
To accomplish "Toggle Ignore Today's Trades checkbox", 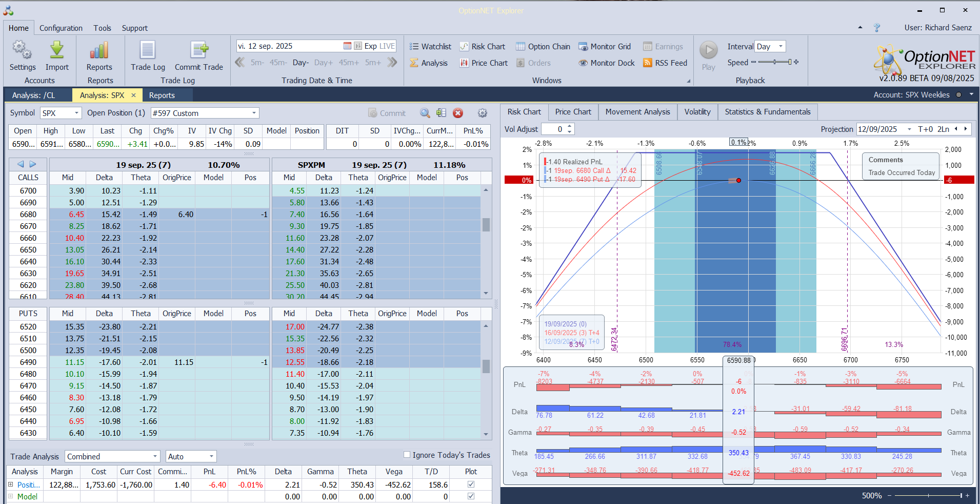I will (407, 455).
